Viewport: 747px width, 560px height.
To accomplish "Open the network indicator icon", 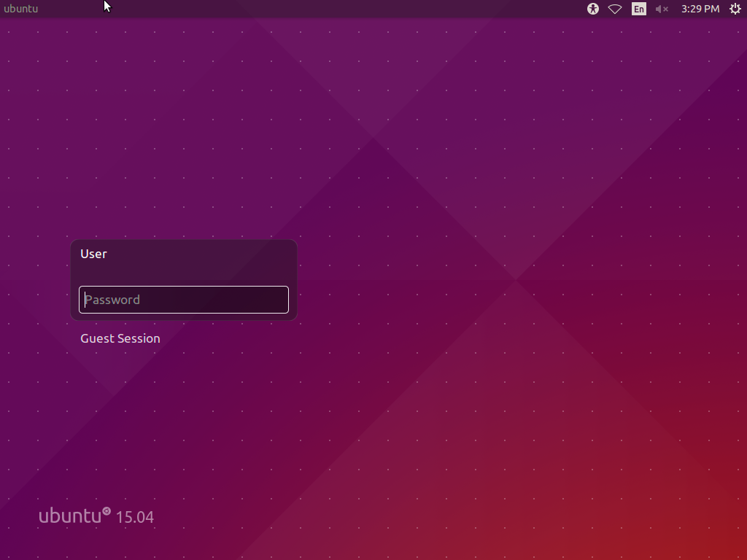I will point(615,9).
